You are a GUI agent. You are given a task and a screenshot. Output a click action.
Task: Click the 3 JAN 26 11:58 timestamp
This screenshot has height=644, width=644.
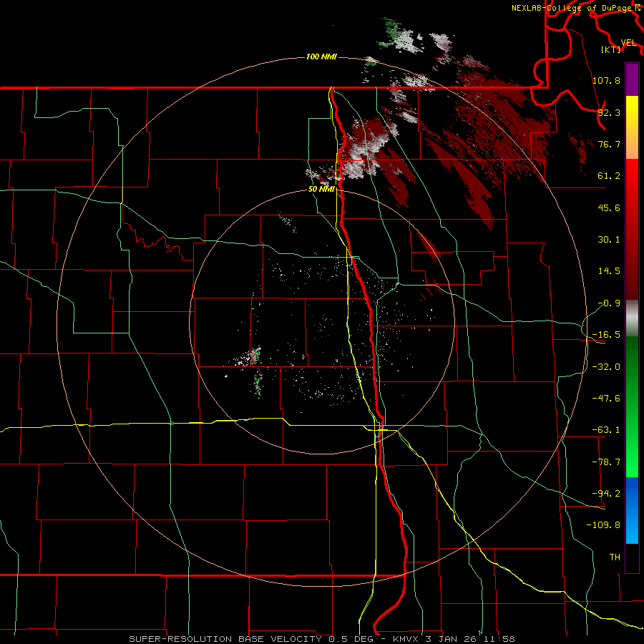coord(470,639)
